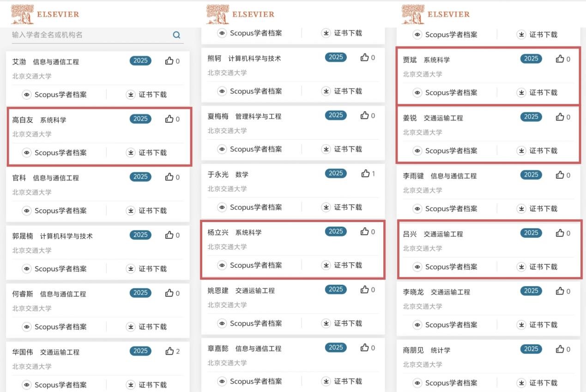Screen dimensions: 586x392
Task: Click thumbs-up icon for 于永光
Action: (x=365, y=174)
